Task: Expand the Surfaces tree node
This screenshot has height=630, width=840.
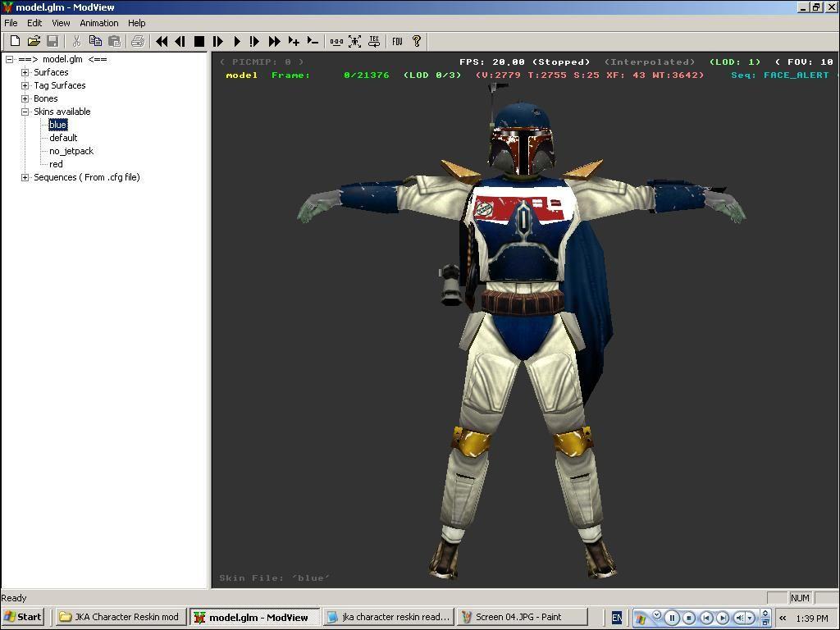Action: (25, 72)
